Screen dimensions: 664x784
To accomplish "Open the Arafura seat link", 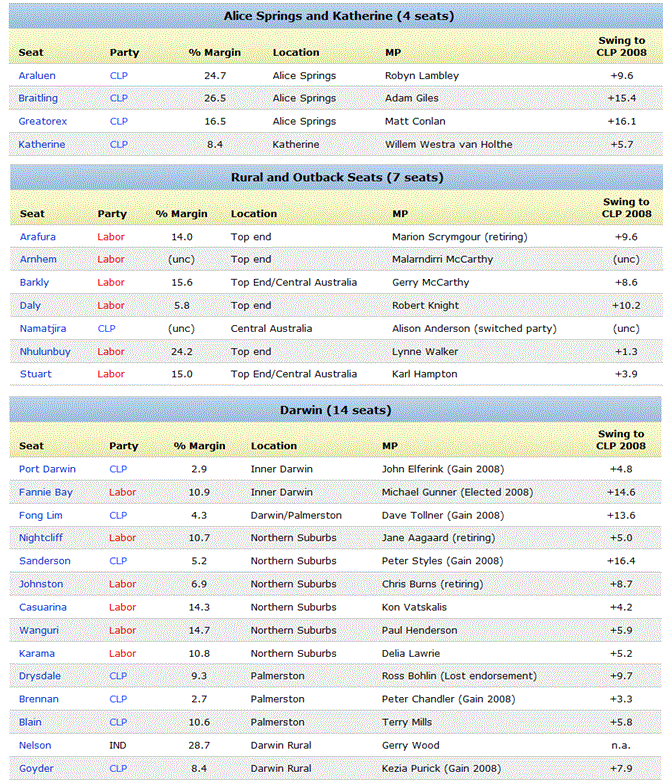I will point(38,236).
